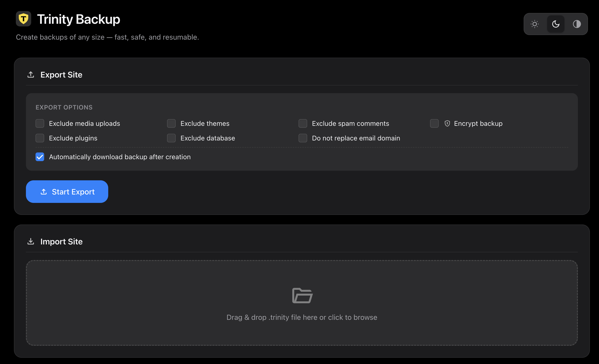Image resolution: width=599 pixels, height=364 pixels.
Task: Click the shield icon next to Encrypt backup
Action: pyautogui.click(x=447, y=123)
